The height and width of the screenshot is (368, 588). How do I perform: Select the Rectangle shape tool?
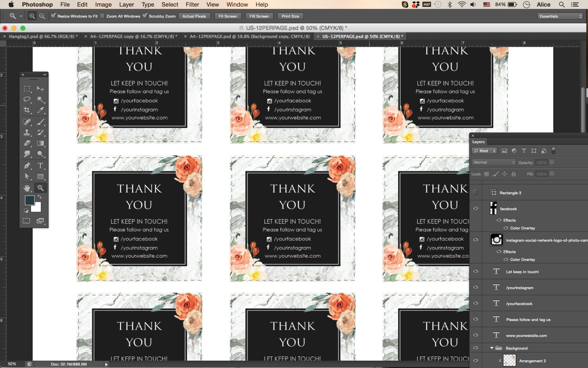pyautogui.click(x=40, y=176)
